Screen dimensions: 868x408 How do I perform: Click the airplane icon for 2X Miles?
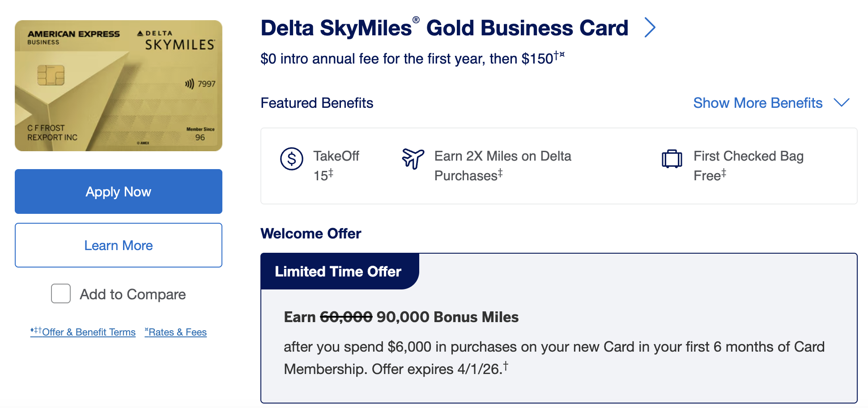(413, 158)
